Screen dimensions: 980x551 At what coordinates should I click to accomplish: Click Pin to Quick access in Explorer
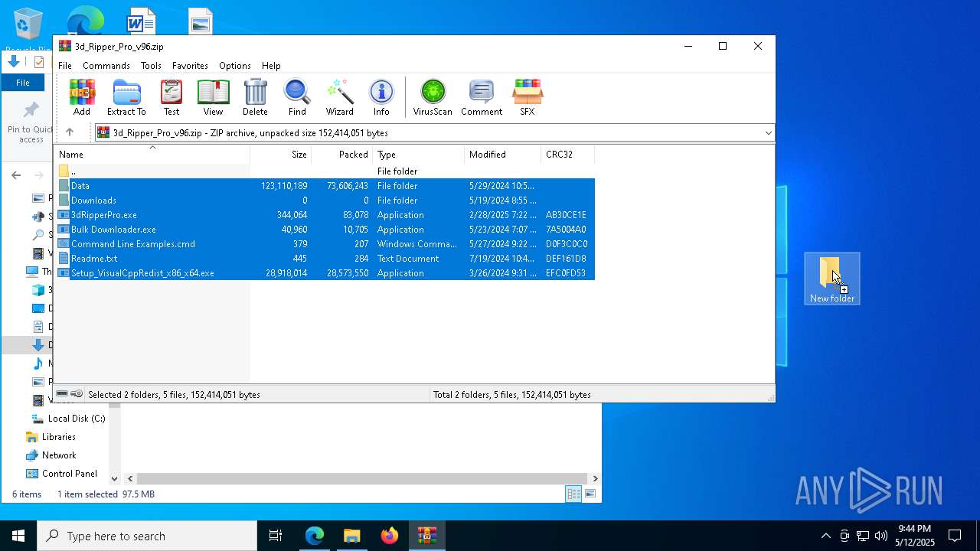tap(31, 122)
